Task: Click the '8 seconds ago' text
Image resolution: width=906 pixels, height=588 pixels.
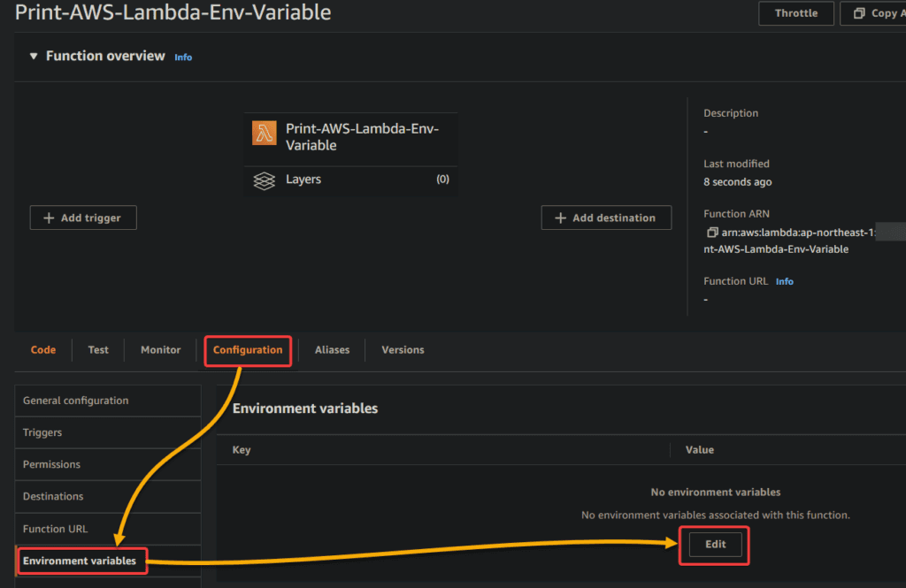Action: [x=737, y=182]
